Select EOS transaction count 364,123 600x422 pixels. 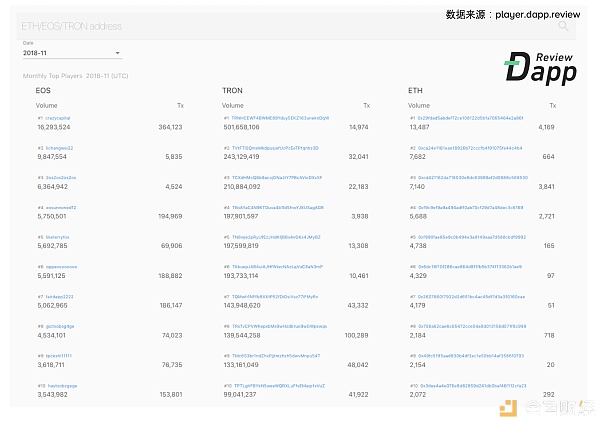pyautogui.click(x=170, y=127)
